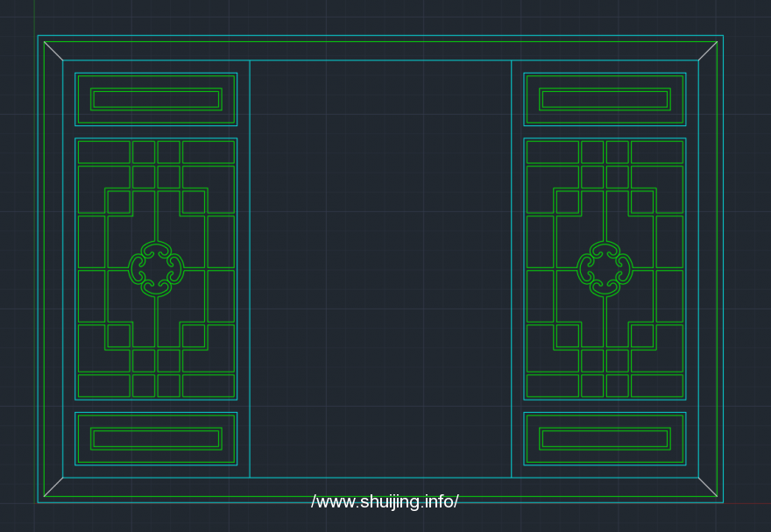This screenshot has height=532, width=771.
Task: Select the white miter line at the frame's bottom-right corner
Action: click(708, 486)
